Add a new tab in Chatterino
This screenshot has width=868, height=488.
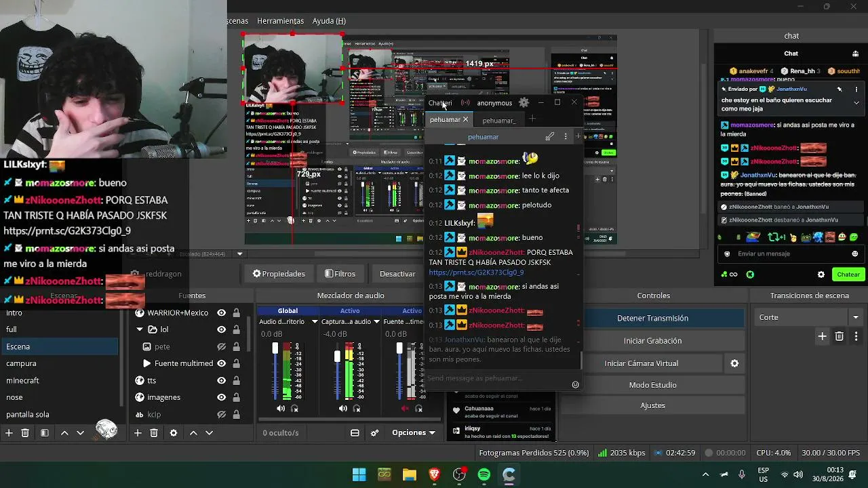click(x=532, y=119)
